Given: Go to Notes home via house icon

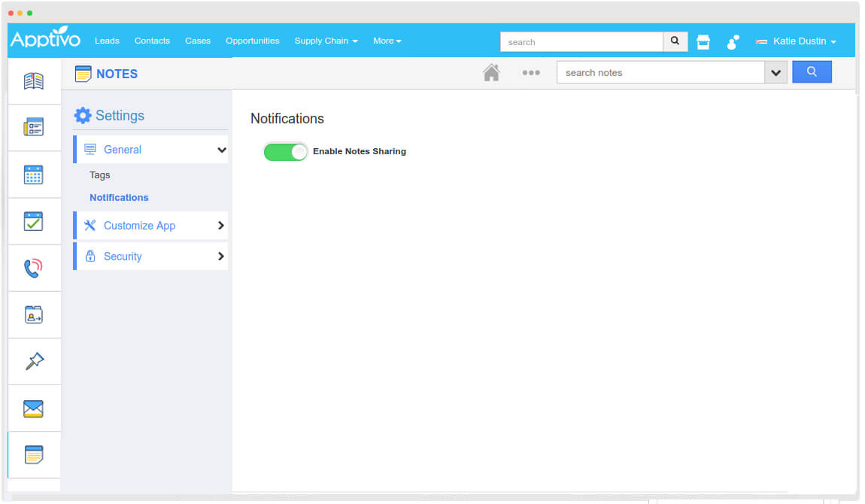Looking at the screenshot, I should (491, 73).
